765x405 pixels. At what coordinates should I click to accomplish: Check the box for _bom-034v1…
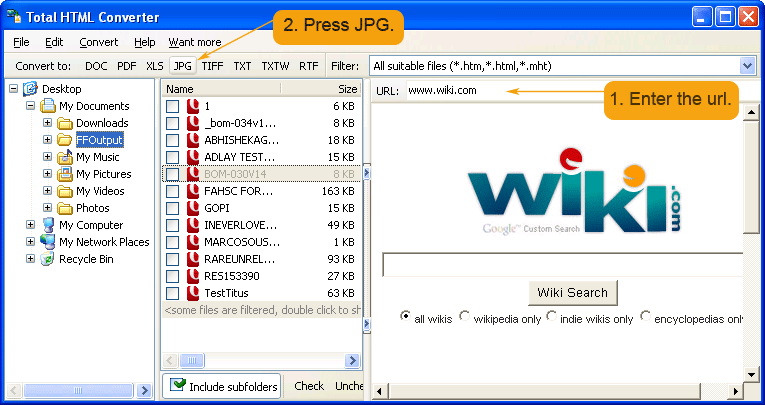click(172, 123)
